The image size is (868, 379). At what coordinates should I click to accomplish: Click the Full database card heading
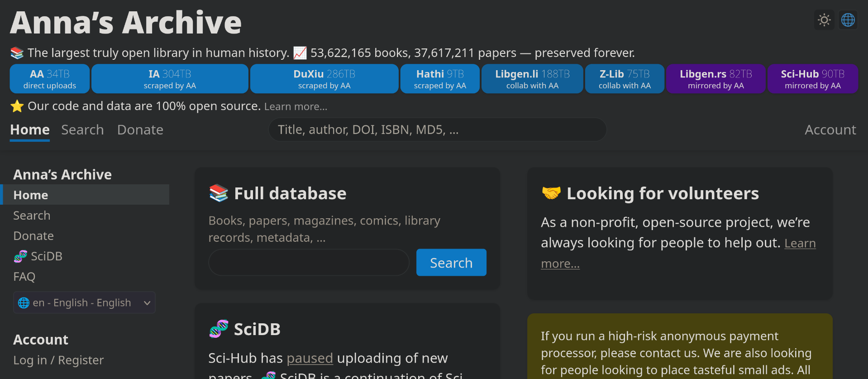(x=290, y=193)
